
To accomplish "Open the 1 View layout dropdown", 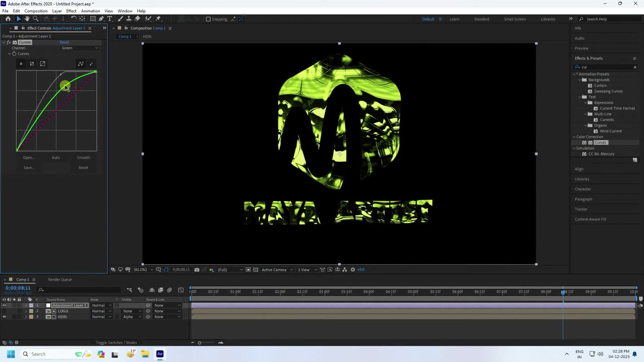I will coord(306,270).
